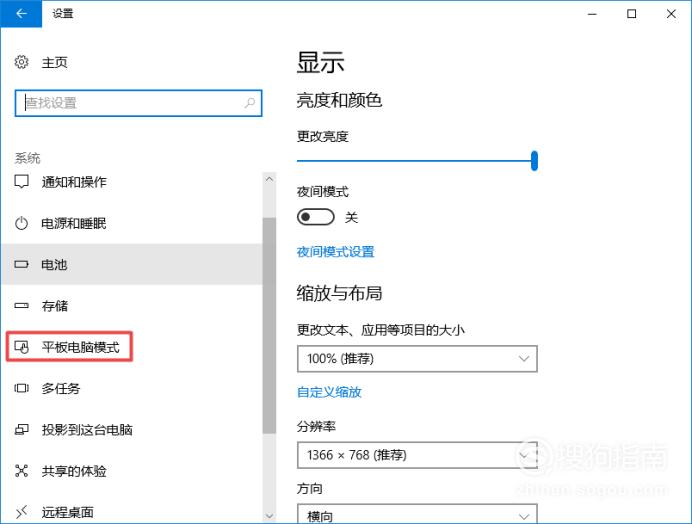Screen dimensions: 692x524
Task: Click the sidebar scrollbar up arrow
Action: point(269,179)
